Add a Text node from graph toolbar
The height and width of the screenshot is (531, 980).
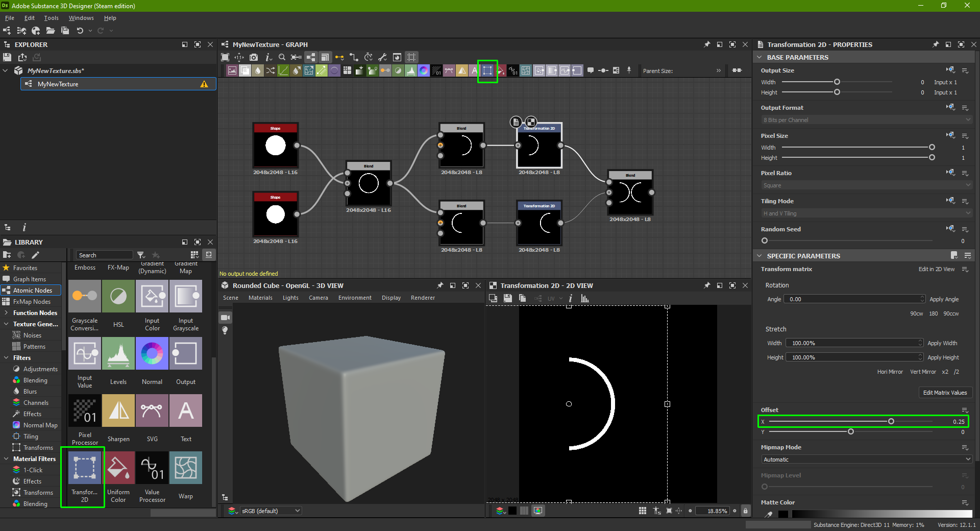point(474,71)
